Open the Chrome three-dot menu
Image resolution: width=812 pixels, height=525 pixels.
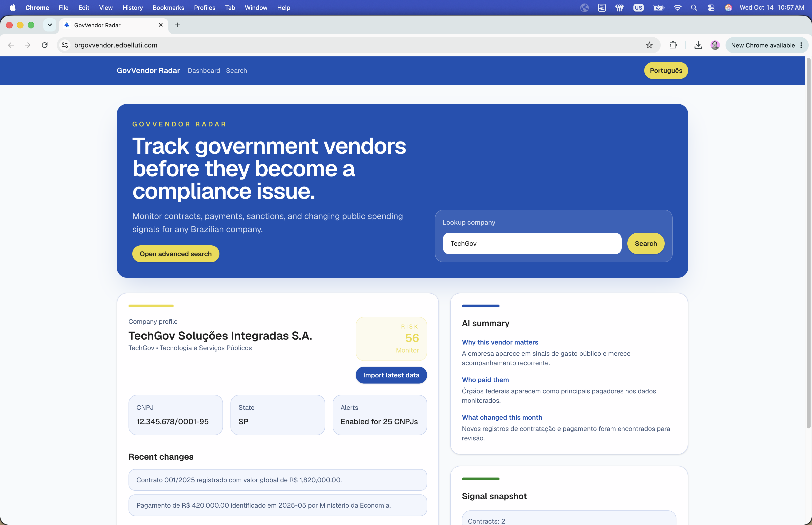(801, 45)
